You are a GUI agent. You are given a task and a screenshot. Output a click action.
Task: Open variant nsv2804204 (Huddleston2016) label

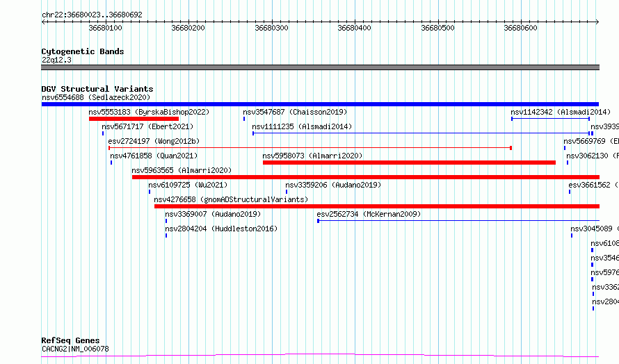coord(221,229)
